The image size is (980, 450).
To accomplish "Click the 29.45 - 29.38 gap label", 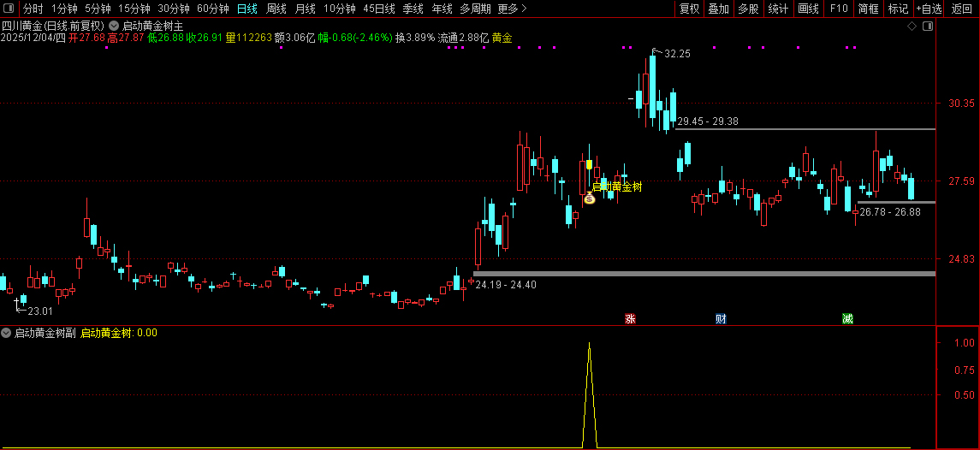I will tap(708, 121).
